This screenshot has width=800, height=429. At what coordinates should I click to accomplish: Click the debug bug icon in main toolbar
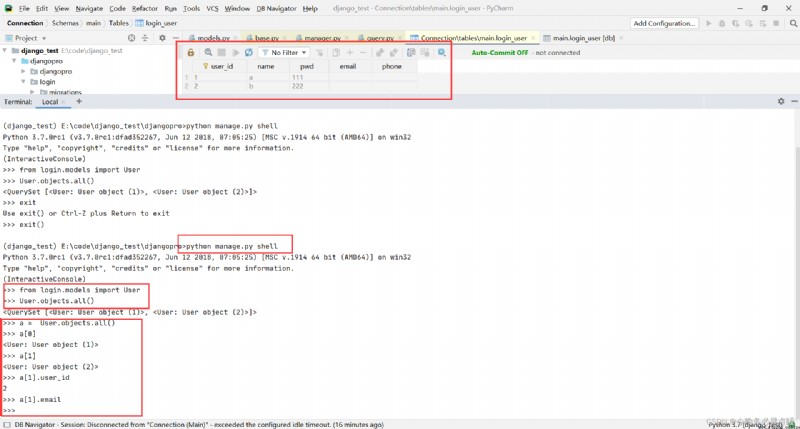pyautogui.click(x=722, y=23)
